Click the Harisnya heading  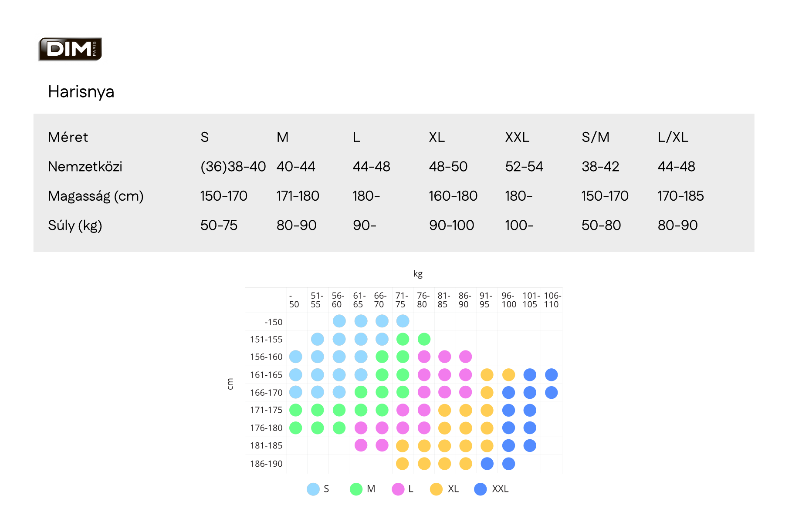[x=81, y=92]
